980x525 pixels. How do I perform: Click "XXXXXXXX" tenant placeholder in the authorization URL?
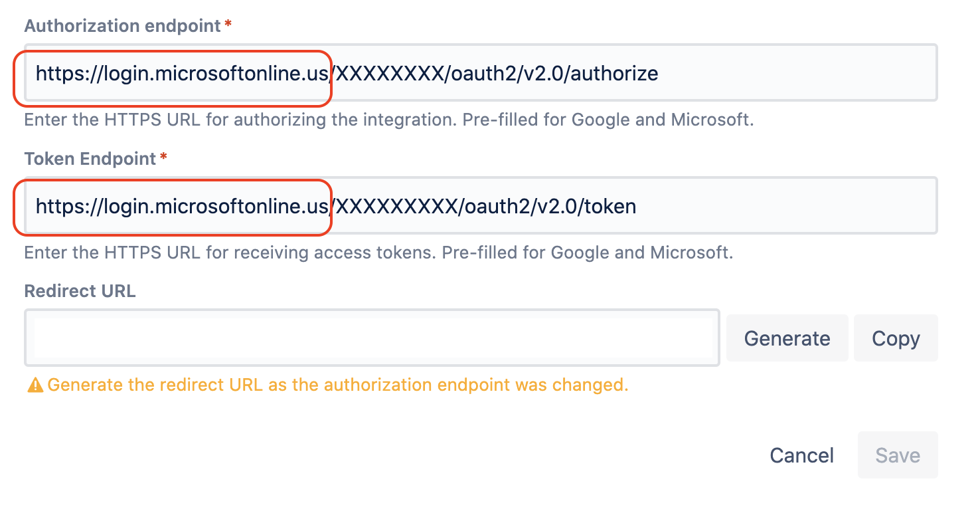pos(390,73)
